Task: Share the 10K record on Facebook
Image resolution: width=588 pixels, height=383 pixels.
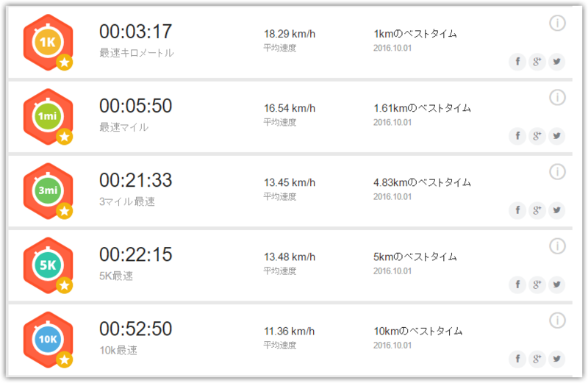Action: [517, 358]
